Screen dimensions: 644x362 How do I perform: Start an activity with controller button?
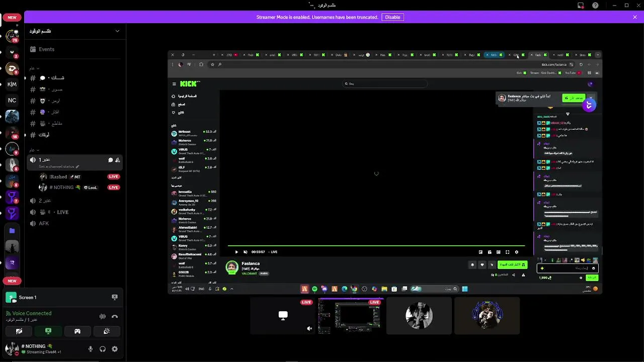point(77,331)
